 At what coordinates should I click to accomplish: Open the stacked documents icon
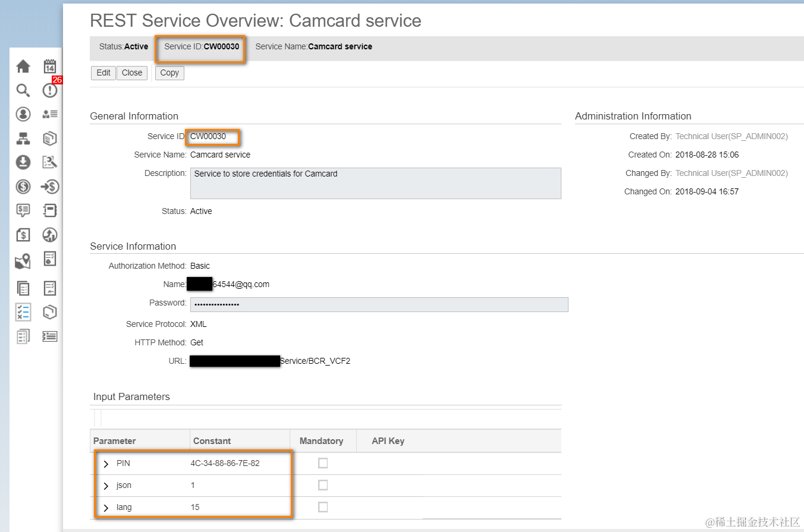point(23,288)
